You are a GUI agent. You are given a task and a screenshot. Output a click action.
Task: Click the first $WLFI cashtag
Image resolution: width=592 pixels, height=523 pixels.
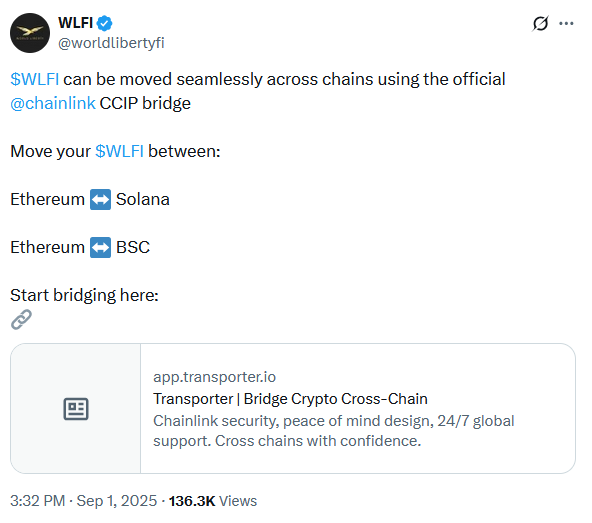pyautogui.click(x=35, y=79)
